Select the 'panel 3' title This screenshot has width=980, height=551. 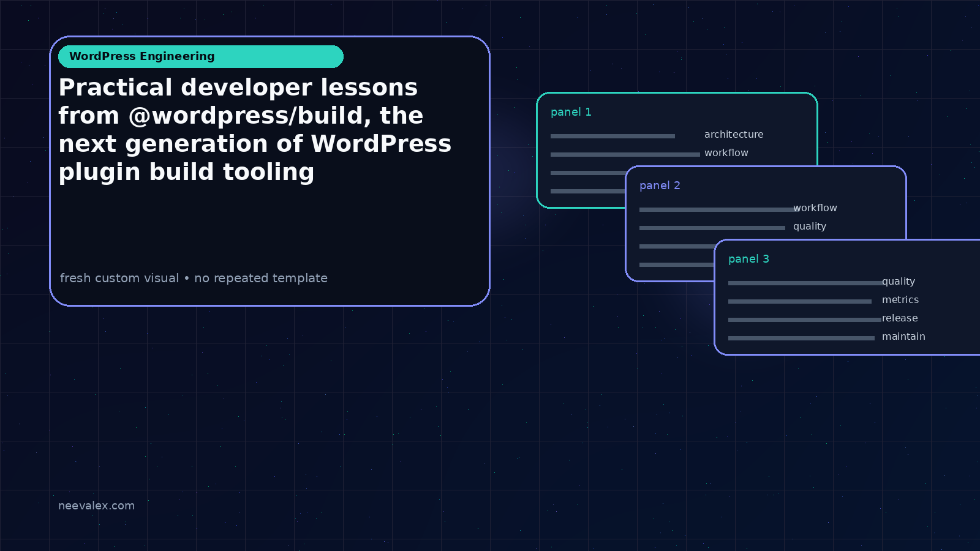point(748,259)
